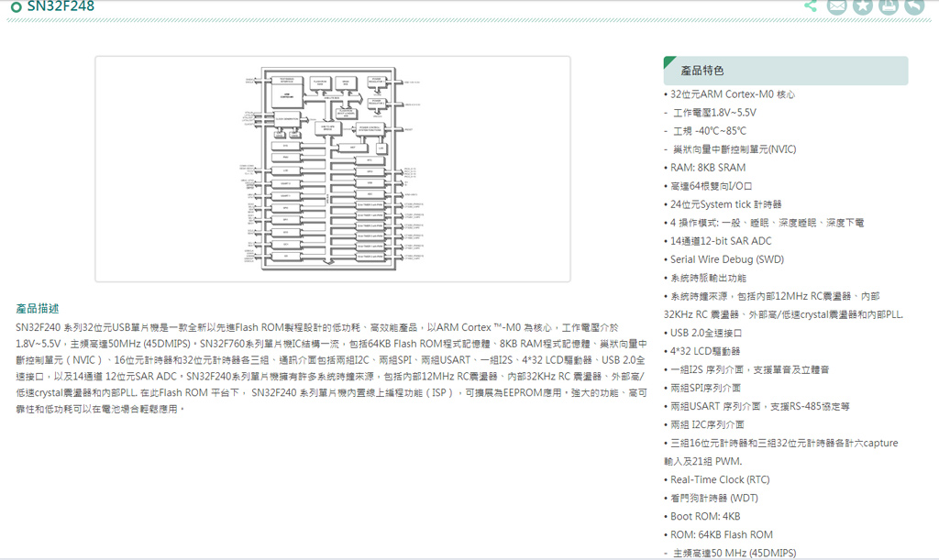The image size is (939, 560).
Task: Click the share icon at top right
Action: [x=811, y=5]
